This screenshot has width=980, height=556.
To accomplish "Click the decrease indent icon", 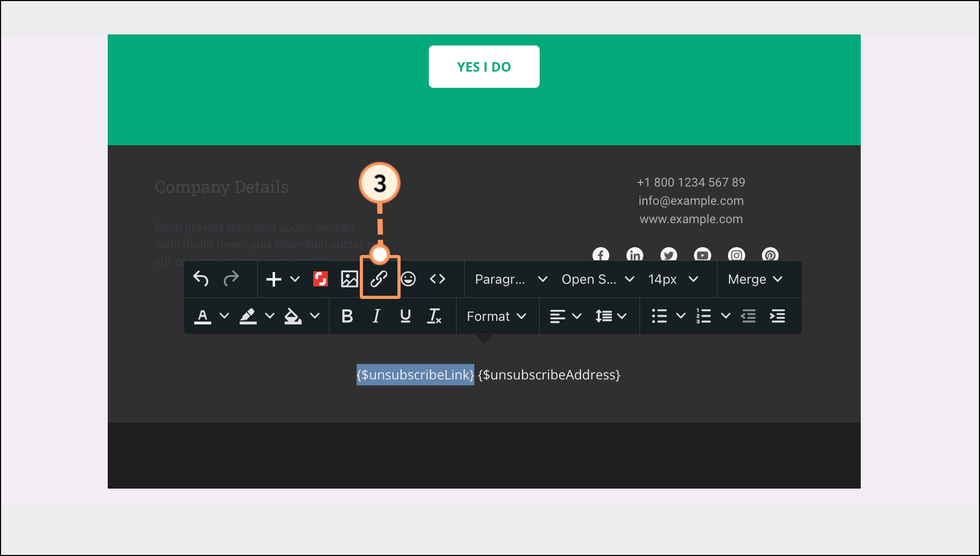I will 748,316.
